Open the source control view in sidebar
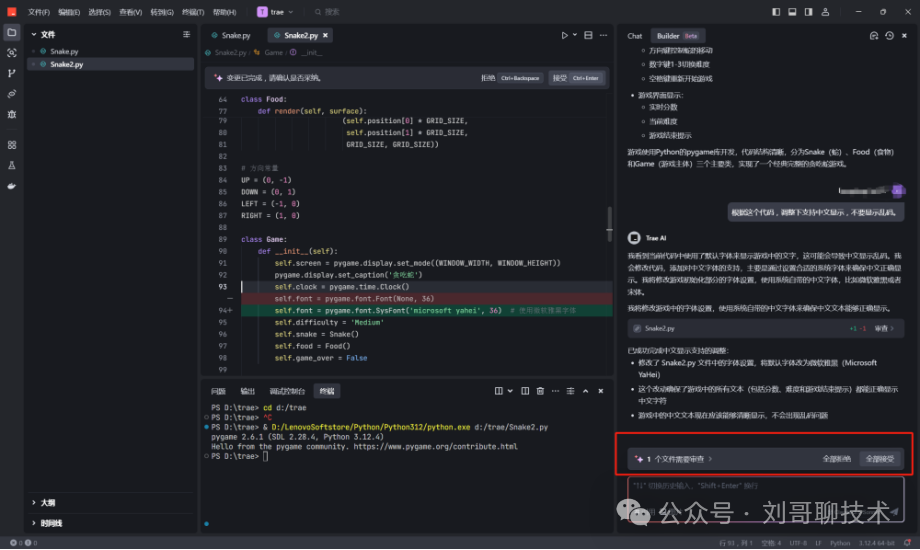The width and height of the screenshot is (920, 550). tap(12, 73)
